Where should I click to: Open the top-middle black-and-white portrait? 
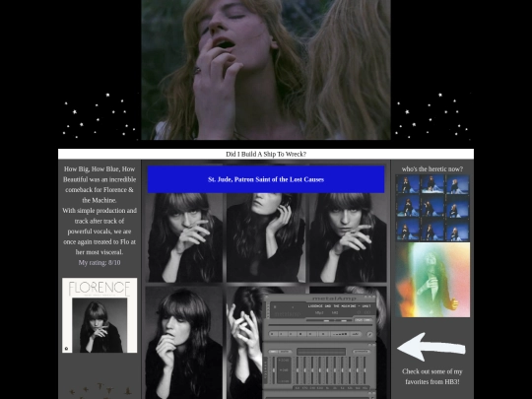[x=266, y=237]
